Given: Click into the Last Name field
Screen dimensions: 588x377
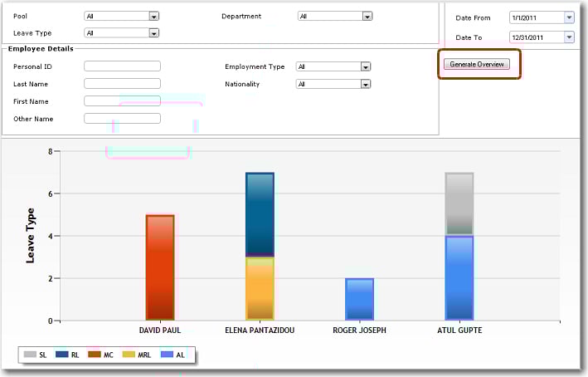Looking at the screenshot, I should point(122,84).
